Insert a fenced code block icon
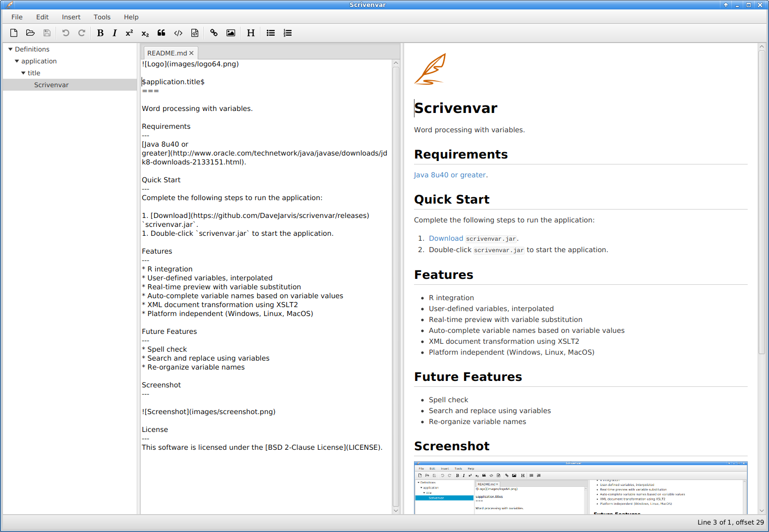769x532 pixels. [195, 33]
